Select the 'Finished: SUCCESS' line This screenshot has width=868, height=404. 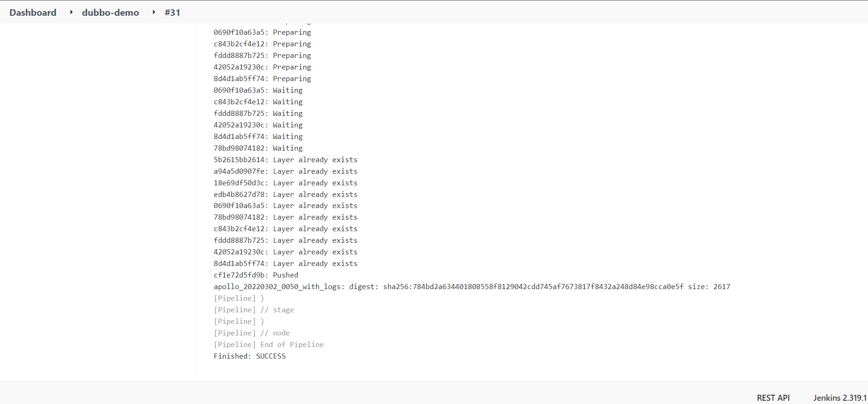pos(249,356)
